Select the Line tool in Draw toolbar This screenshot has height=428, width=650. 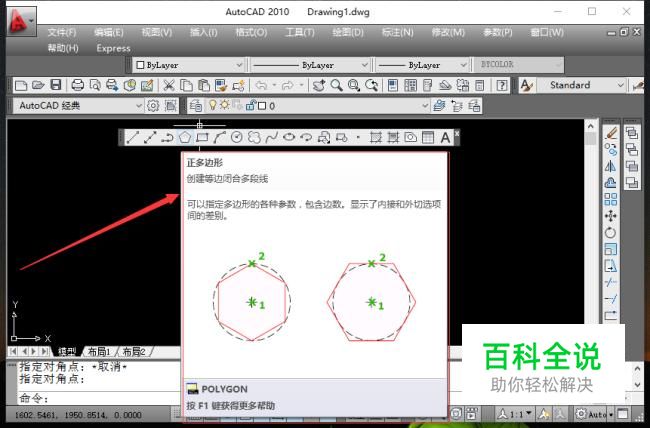pos(132,137)
